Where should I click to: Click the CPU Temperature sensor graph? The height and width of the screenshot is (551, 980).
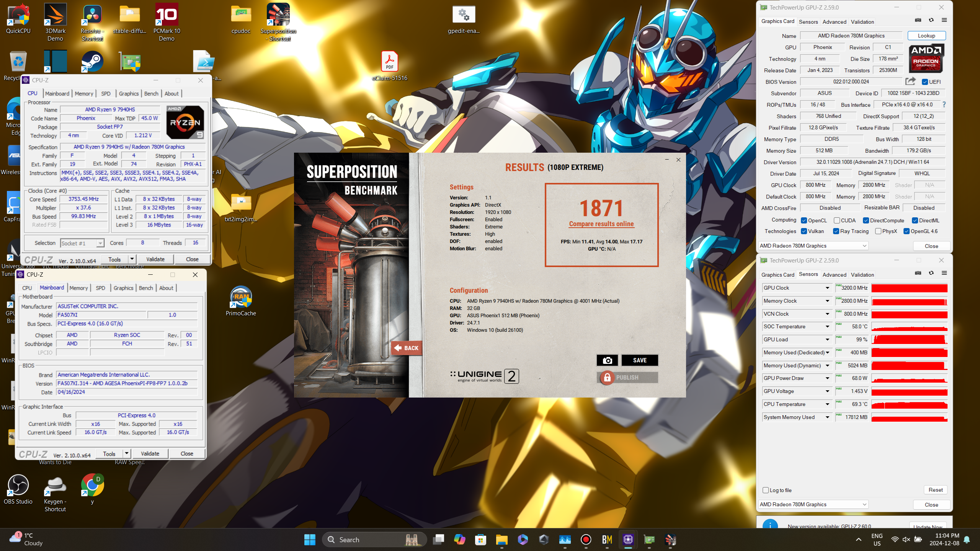[x=909, y=404]
